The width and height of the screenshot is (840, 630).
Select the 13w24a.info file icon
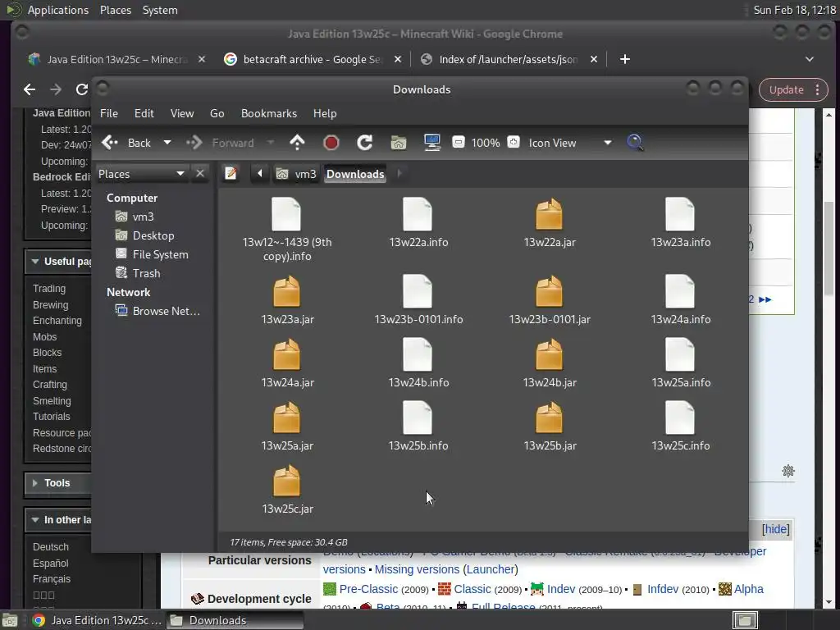tap(680, 291)
